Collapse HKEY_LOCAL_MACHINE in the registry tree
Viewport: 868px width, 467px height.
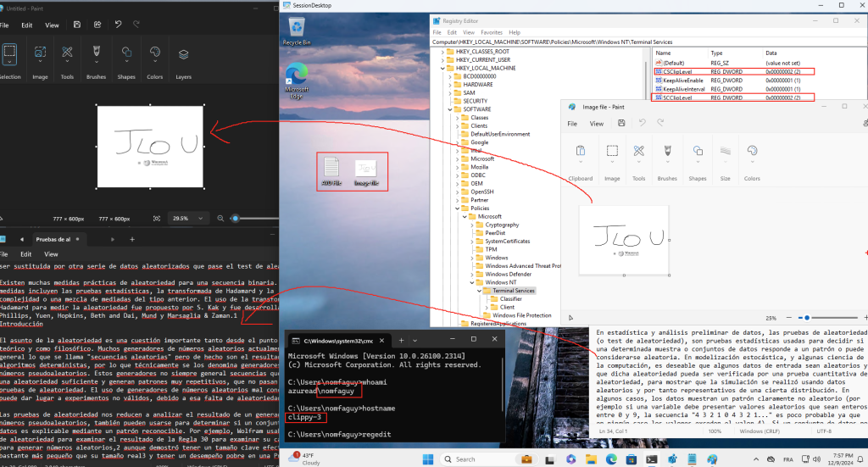pyautogui.click(x=442, y=68)
